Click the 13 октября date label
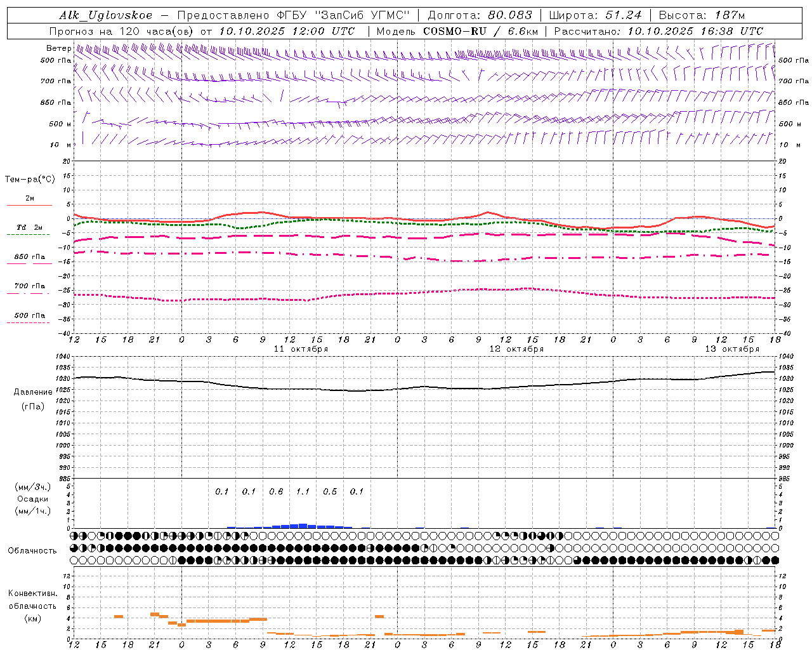 (x=732, y=349)
